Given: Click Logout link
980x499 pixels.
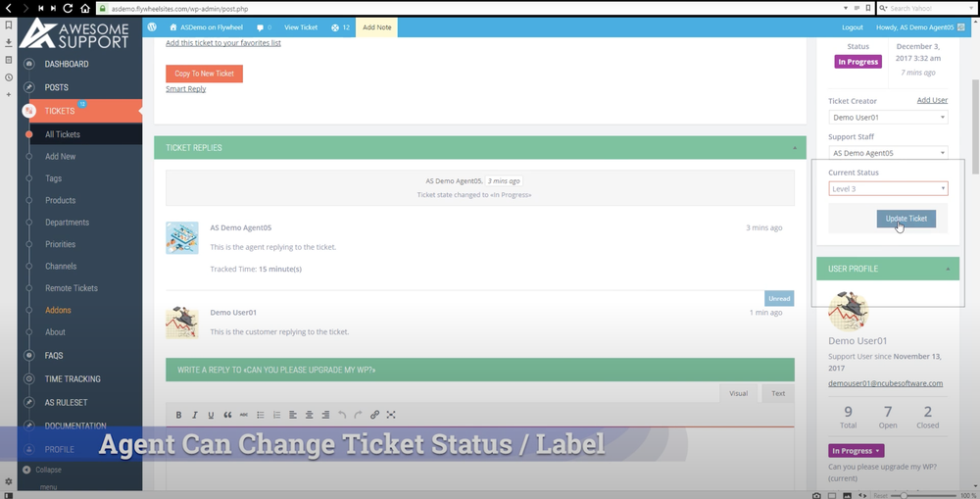Looking at the screenshot, I should (852, 27).
